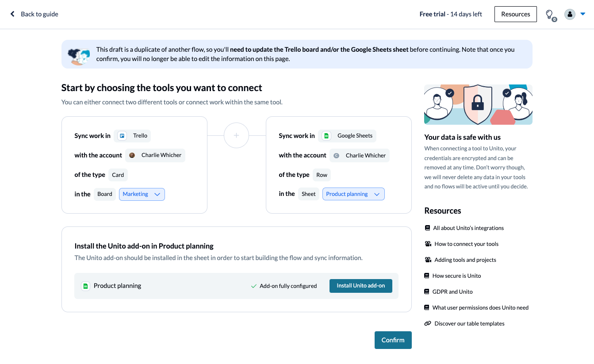Click the book icon beside What user permissions

(x=427, y=308)
